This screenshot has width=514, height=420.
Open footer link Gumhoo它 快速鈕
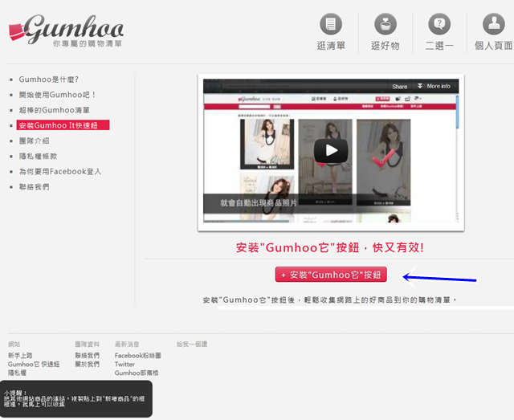(x=34, y=365)
